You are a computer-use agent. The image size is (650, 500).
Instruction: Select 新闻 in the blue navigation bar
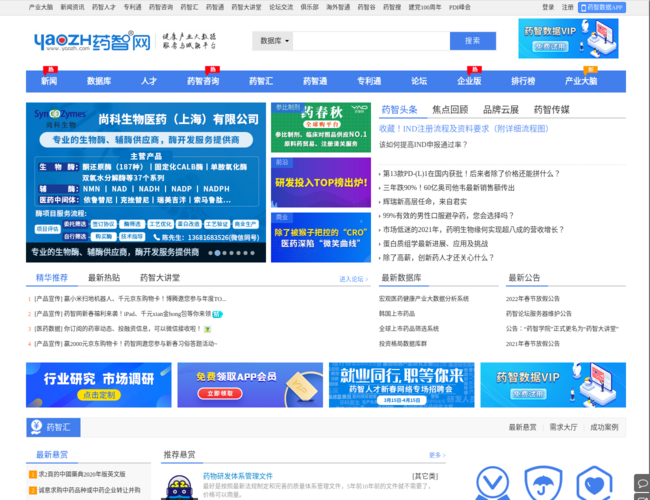pos(49,81)
